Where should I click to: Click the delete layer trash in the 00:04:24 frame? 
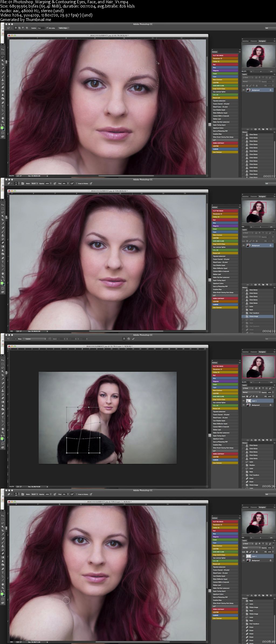(x=271, y=285)
